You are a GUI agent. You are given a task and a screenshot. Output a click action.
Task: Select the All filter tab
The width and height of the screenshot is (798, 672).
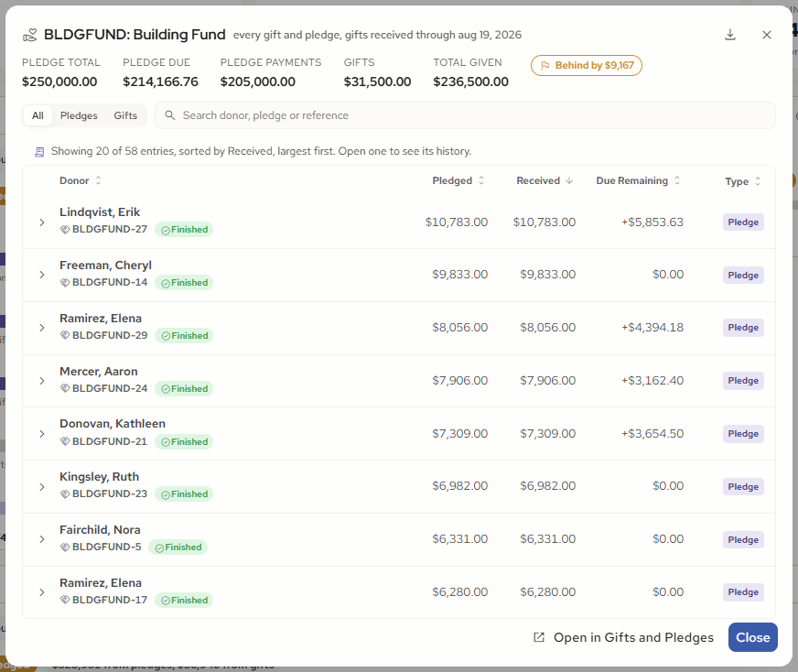pyautogui.click(x=38, y=115)
